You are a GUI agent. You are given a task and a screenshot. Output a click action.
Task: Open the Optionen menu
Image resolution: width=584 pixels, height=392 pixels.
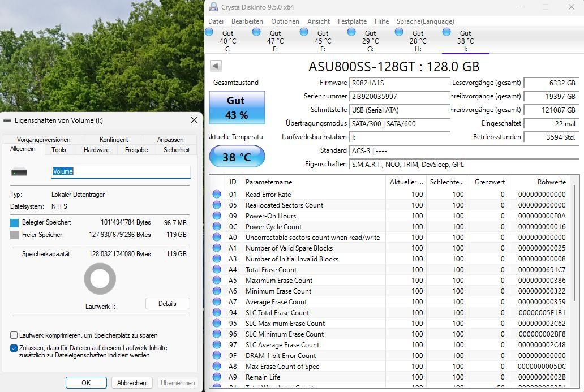(285, 21)
